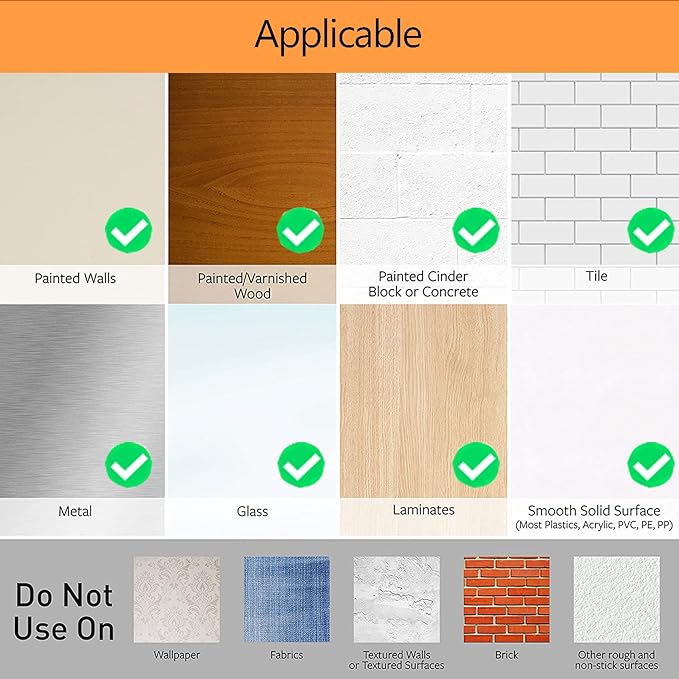Click the green checkmark on Metal

(129, 465)
